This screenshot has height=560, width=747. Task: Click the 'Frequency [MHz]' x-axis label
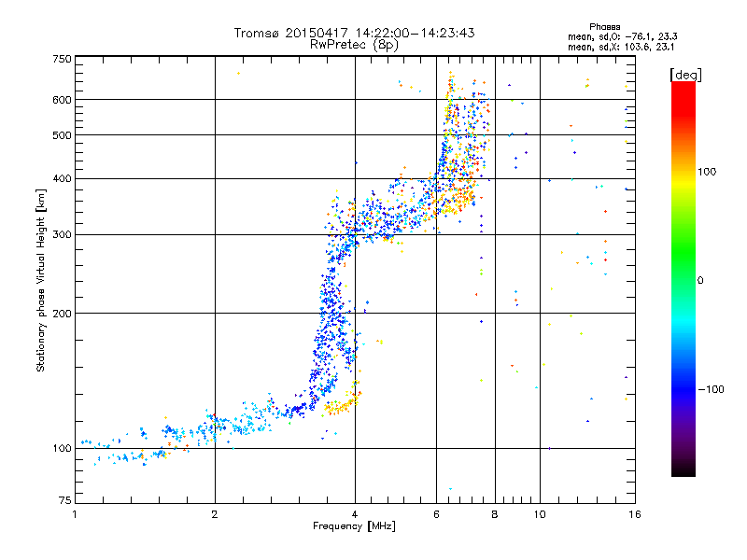354,526
